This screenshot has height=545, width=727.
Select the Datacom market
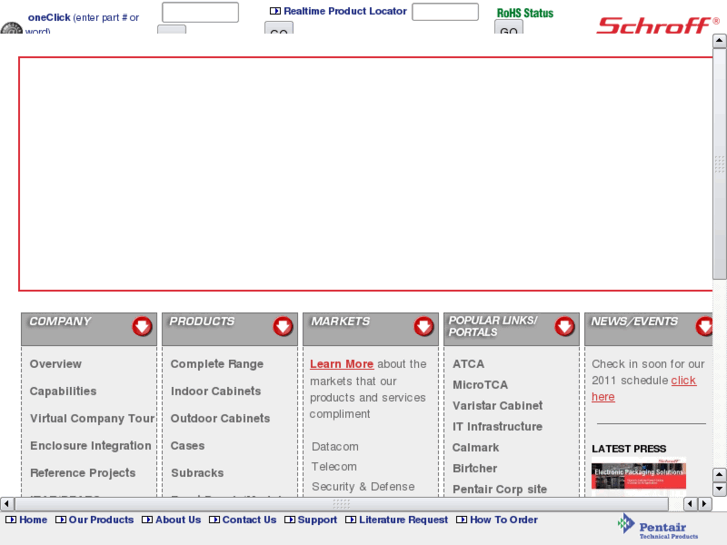(335, 447)
